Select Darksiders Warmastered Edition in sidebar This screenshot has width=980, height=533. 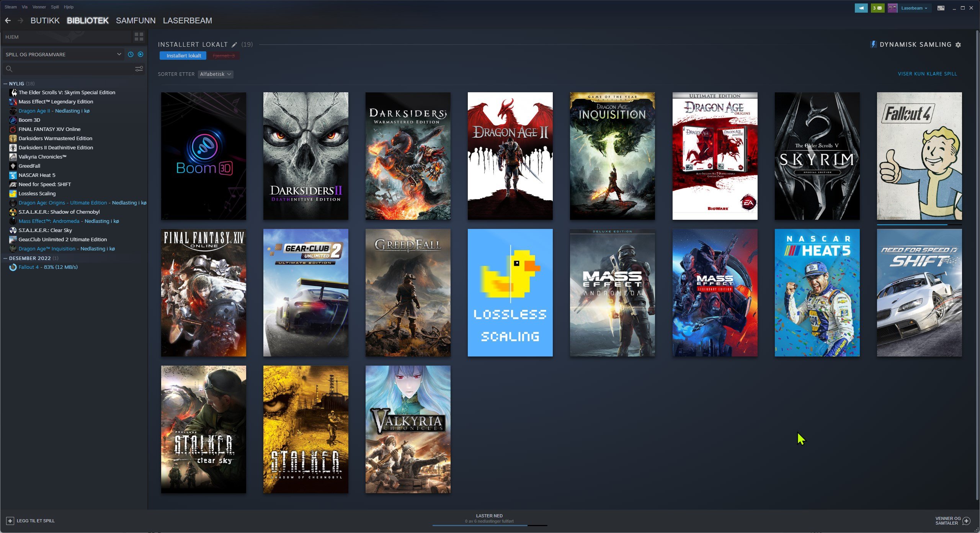click(56, 138)
